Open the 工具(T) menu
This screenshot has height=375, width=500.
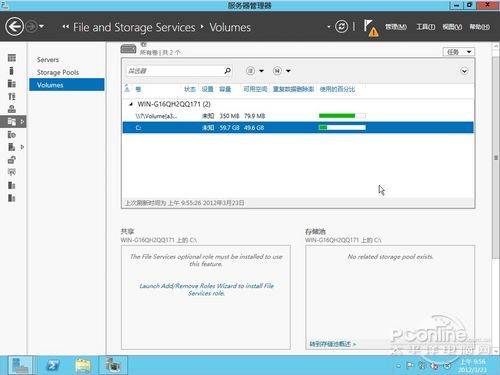tap(425, 27)
